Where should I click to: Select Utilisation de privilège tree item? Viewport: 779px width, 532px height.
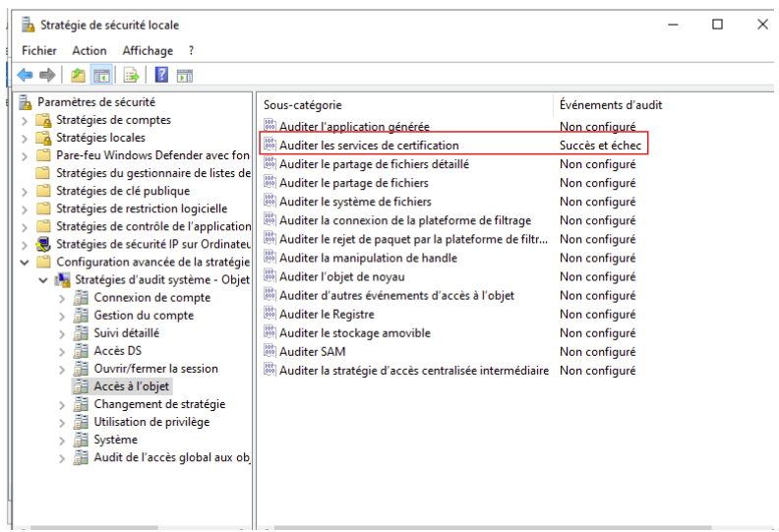coord(151,422)
